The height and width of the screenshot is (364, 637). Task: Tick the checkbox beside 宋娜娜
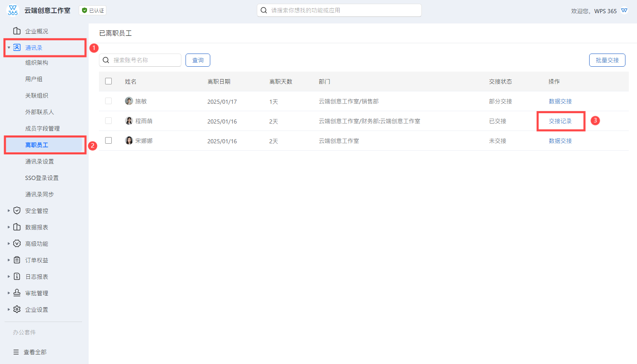pyautogui.click(x=108, y=140)
